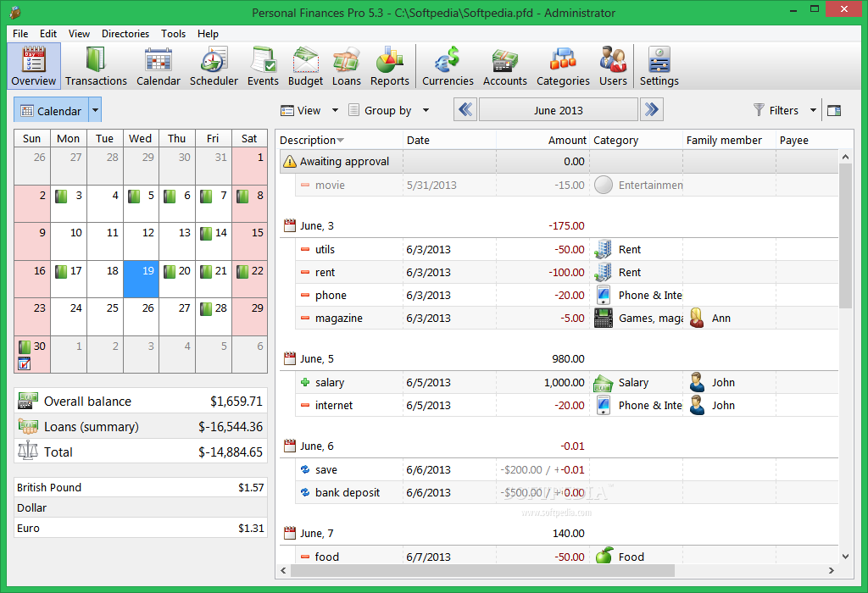The width and height of the screenshot is (868, 593).
Task: Click the Amount column header
Action: (542, 140)
